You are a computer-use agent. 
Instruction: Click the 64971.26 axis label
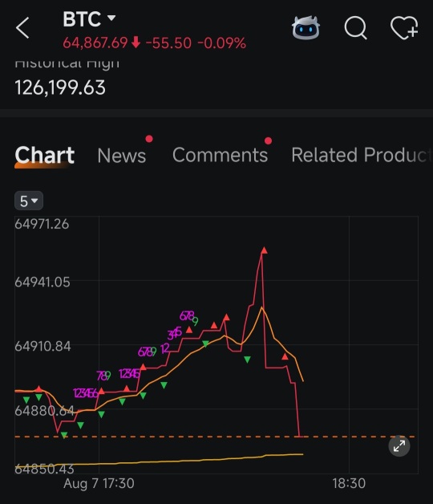[42, 224]
